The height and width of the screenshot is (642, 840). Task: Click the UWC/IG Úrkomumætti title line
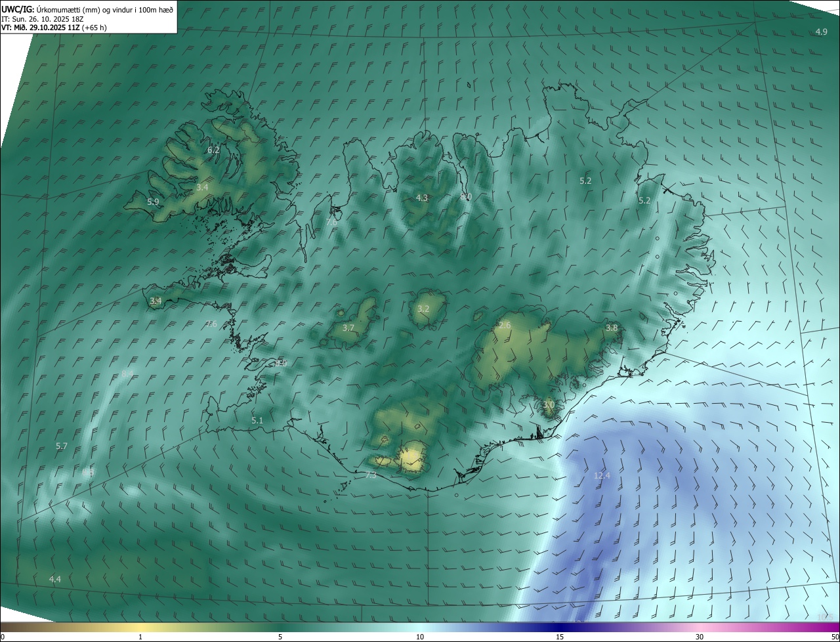coord(88,9)
